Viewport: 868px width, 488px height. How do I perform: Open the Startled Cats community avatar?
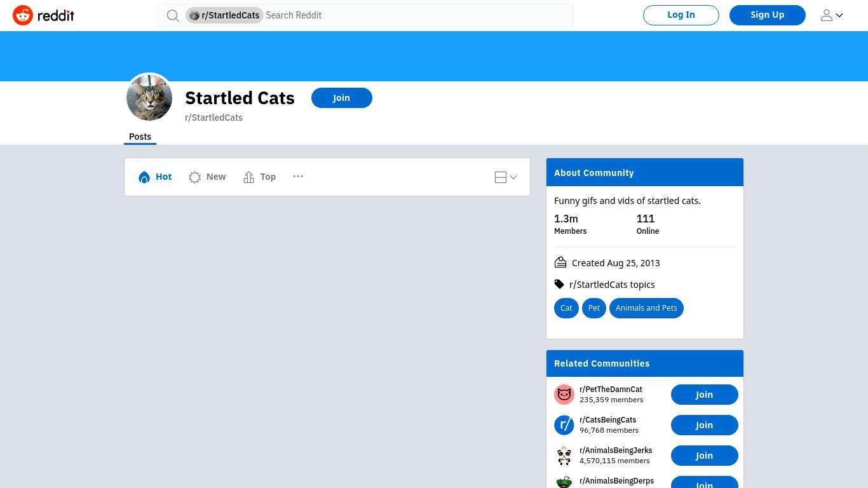(149, 97)
